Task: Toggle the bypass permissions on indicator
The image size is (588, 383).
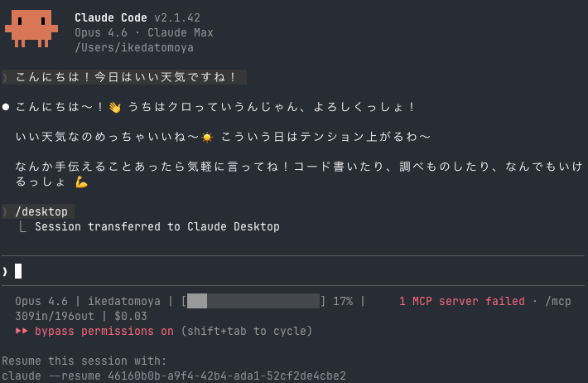Action: [x=104, y=331]
